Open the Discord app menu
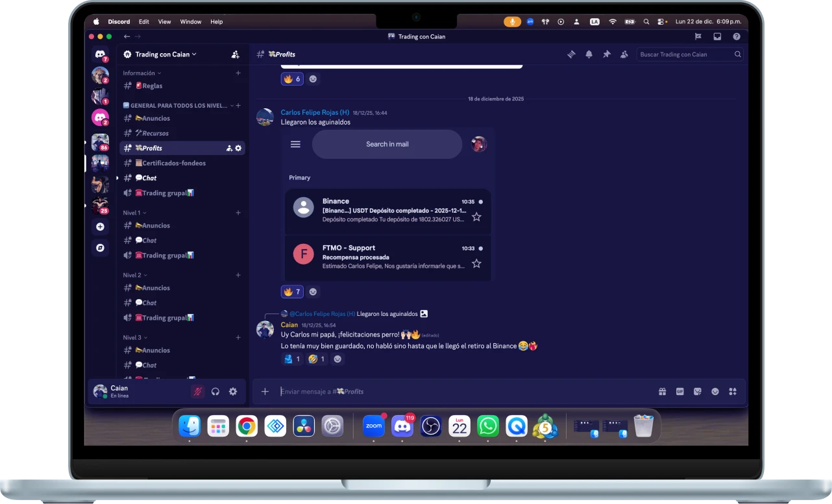832x504 pixels. 119,21
